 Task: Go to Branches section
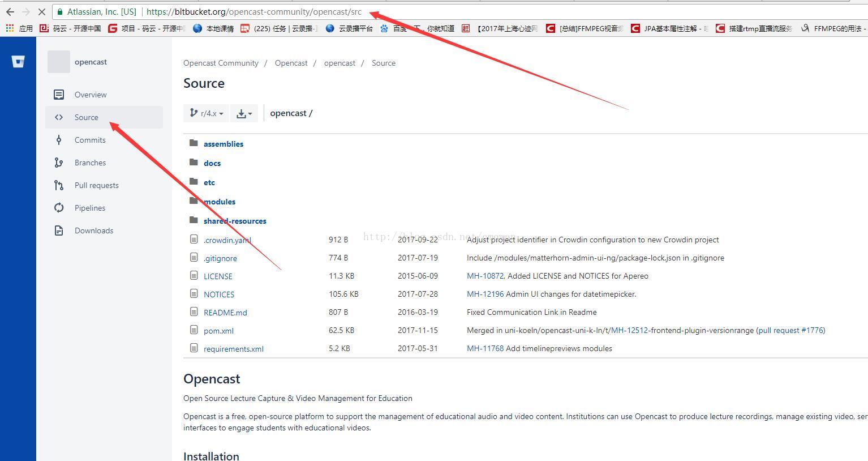pyautogui.click(x=90, y=163)
